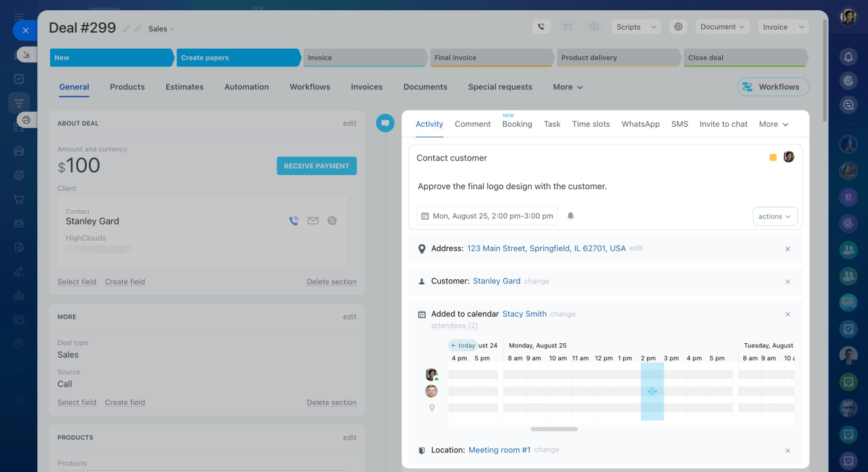Screen dimensions: 868x472
Task: Click the Scripts button
Action: pos(629,27)
